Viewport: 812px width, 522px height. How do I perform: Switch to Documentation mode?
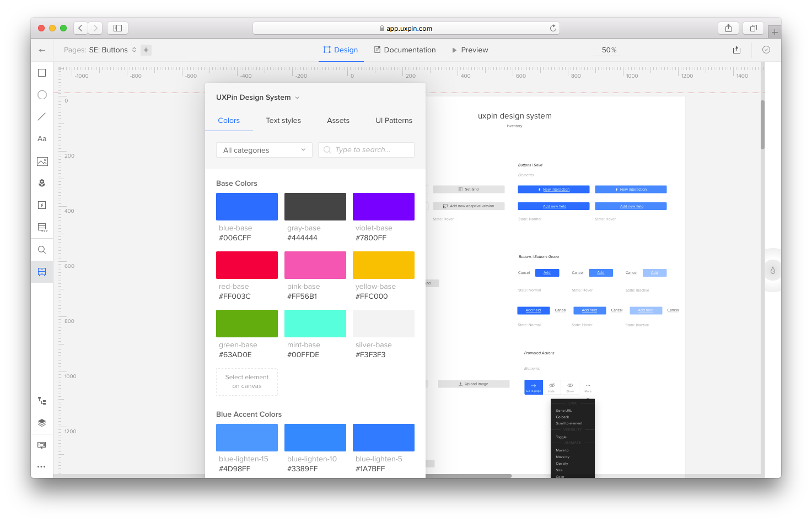[405, 50]
